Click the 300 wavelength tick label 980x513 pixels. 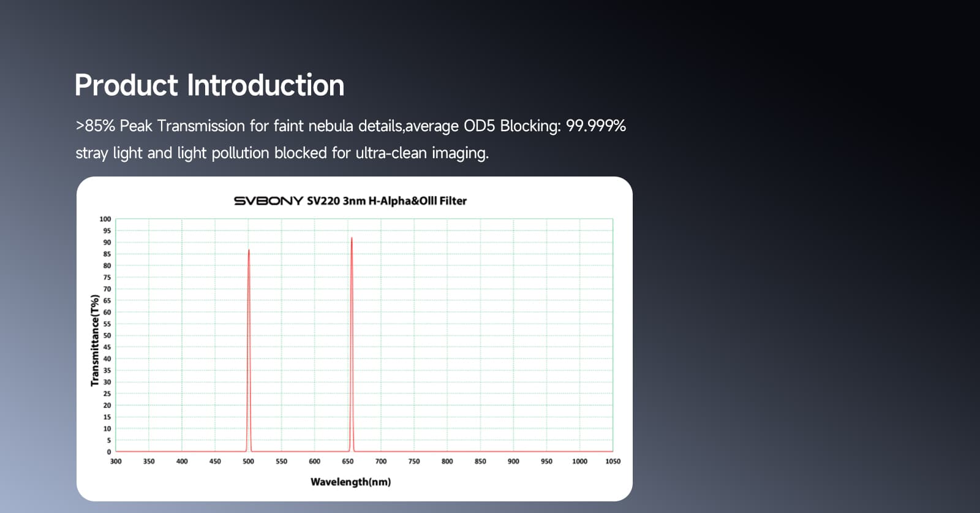[116, 462]
